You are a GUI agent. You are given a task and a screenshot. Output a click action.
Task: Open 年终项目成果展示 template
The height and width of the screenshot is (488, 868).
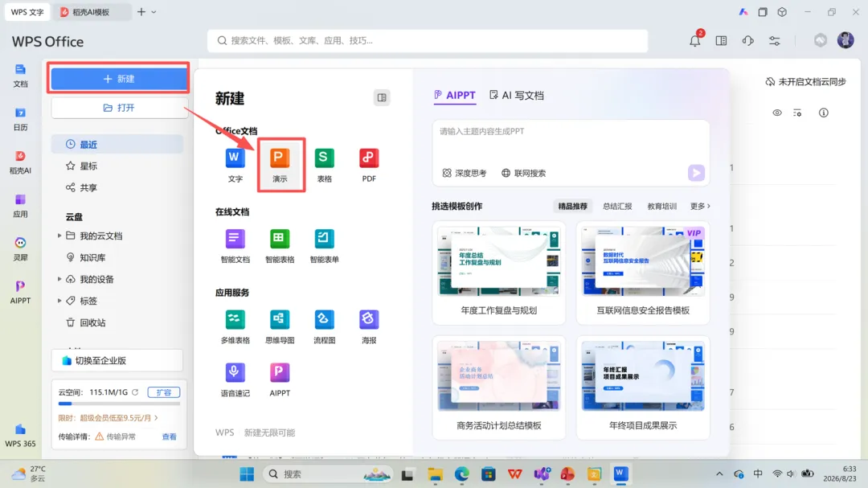tap(643, 388)
